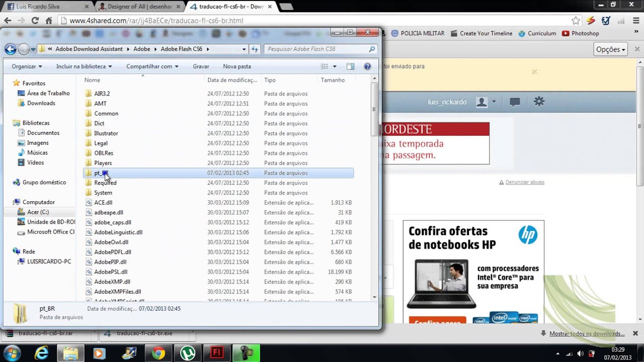Select the Illustrator folder
This screenshot has height=362, width=644.
click(106, 133)
